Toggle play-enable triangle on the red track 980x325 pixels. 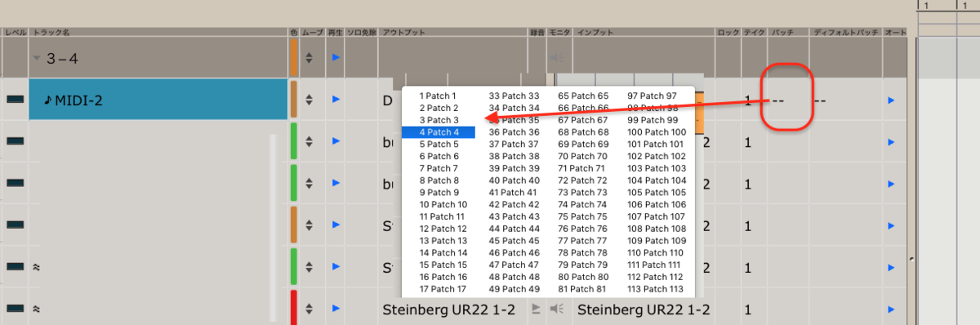pyautogui.click(x=336, y=309)
